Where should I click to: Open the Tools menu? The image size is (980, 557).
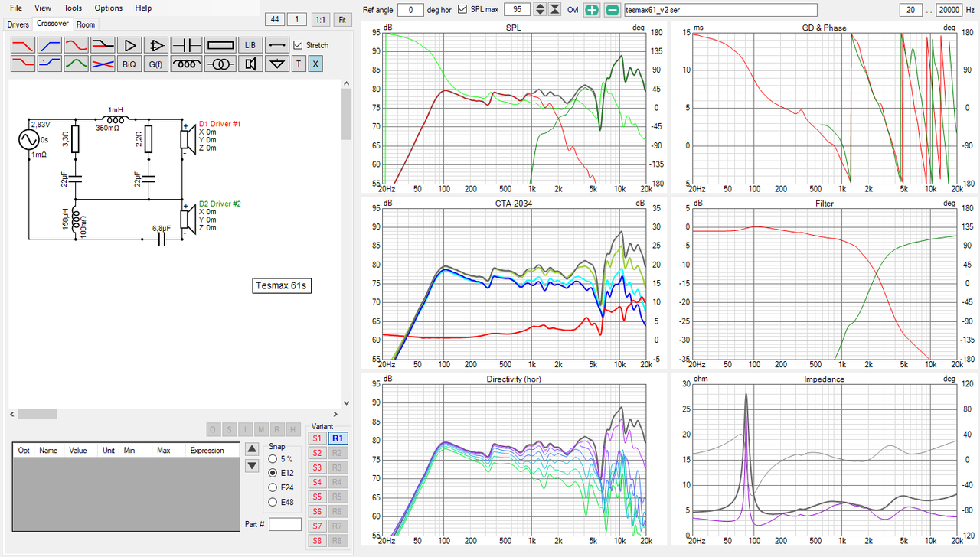[73, 8]
